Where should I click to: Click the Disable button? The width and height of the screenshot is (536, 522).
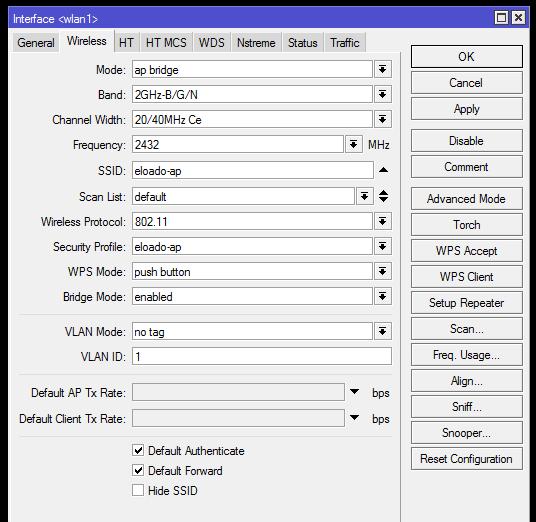(x=467, y=140)
